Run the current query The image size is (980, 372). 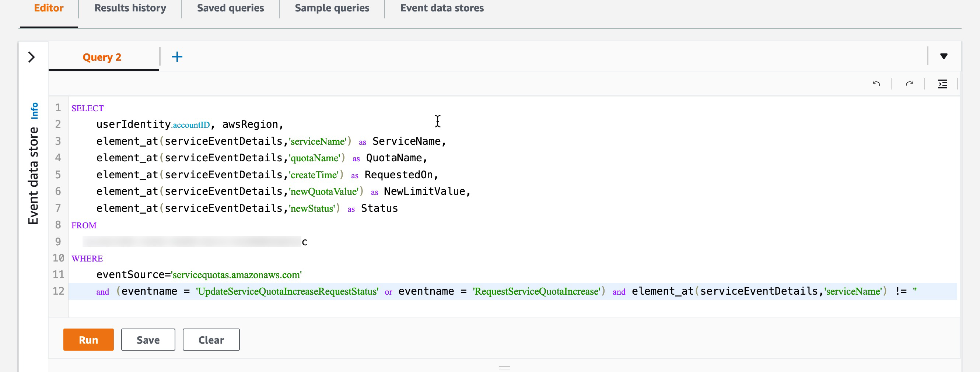pos(88,339)
